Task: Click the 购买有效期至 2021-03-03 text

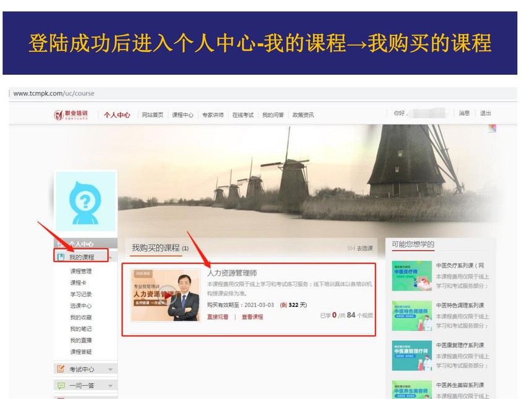Action: point(241,305)
